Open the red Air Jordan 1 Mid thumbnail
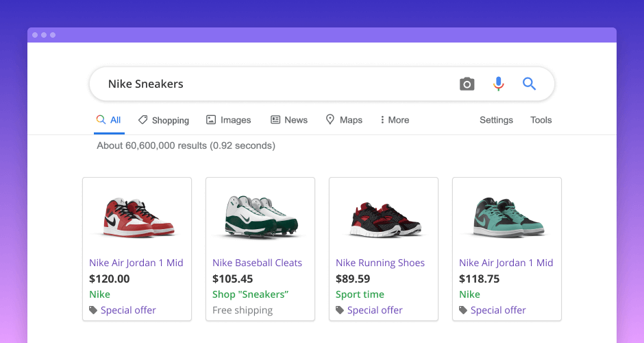This screenshot has width=644, height=343. [138, 217]
